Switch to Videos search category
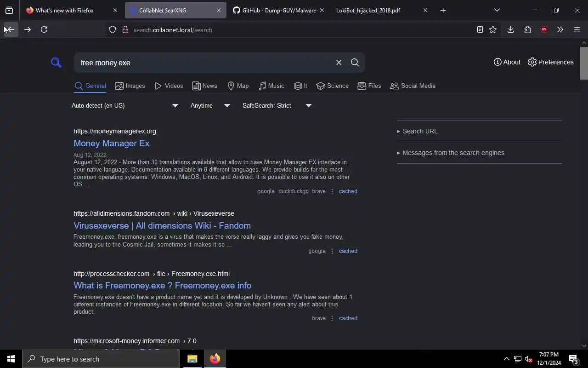The width and height of the screenshot is (588, 368). (169, 86)
